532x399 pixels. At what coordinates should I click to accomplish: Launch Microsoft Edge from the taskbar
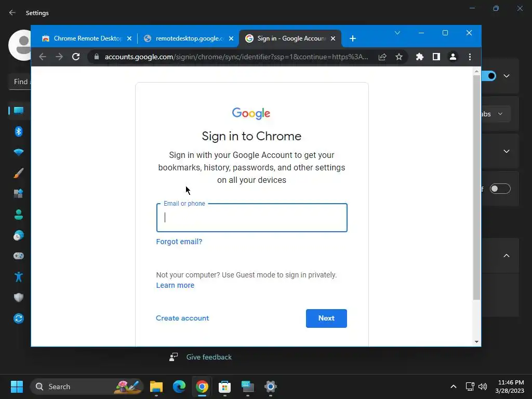[179, 387]
